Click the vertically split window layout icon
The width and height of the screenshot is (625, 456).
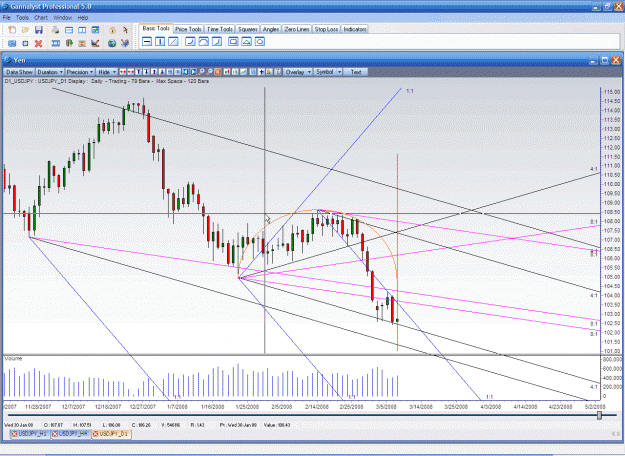(x=82, y=30)
